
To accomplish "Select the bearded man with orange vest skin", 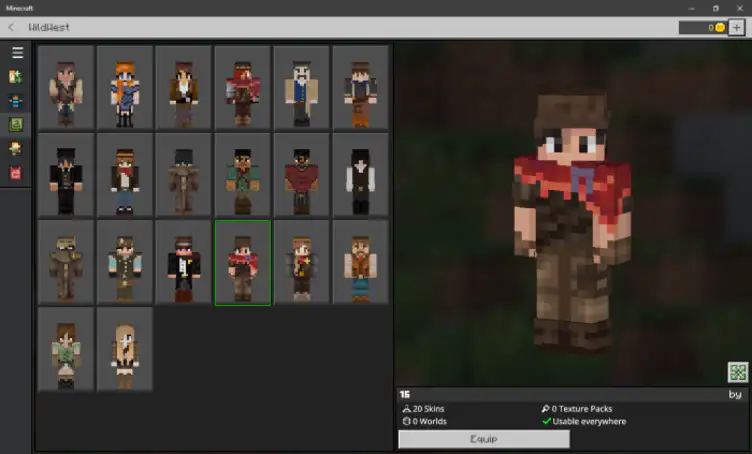I will pos(360,263).
